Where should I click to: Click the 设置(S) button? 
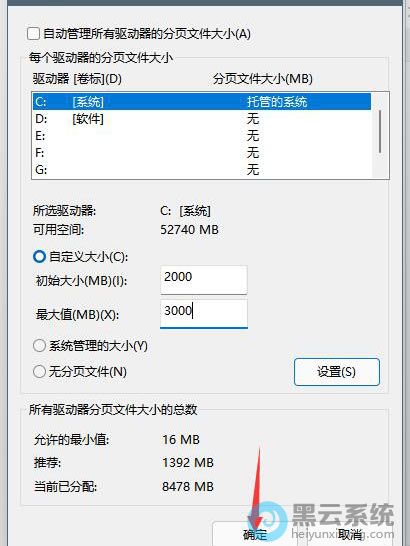coord(336,372)
